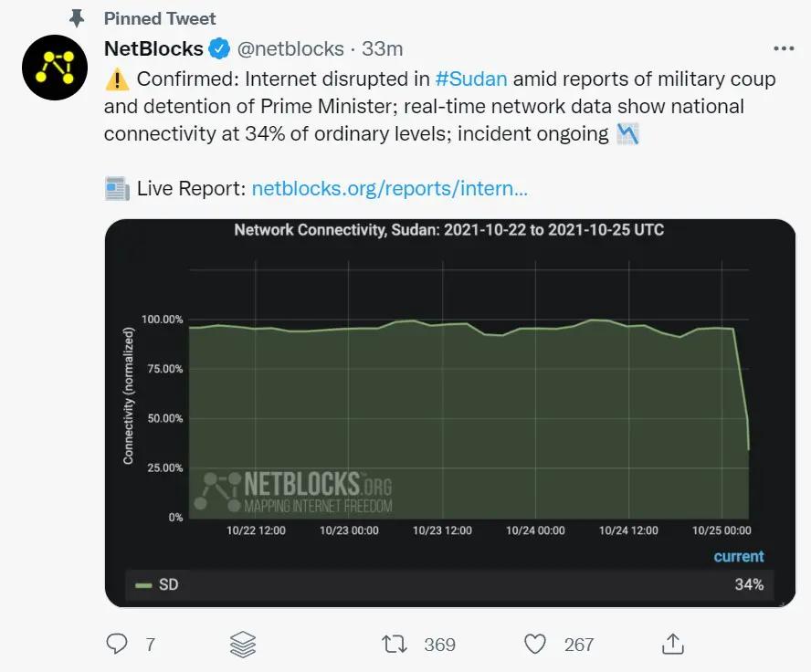Click the NetBlocks display name
This screenshot has height=672, width=811.
coord(153,48)
